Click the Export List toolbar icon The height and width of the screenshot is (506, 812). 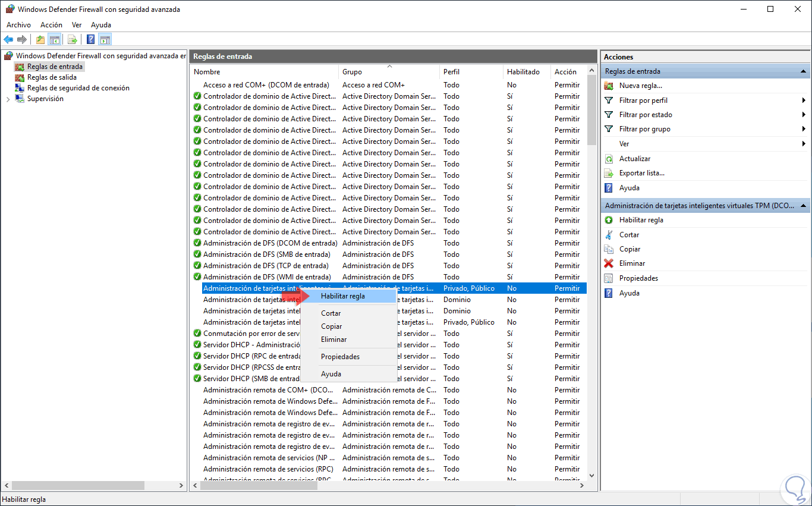click(x=73, y=40)
